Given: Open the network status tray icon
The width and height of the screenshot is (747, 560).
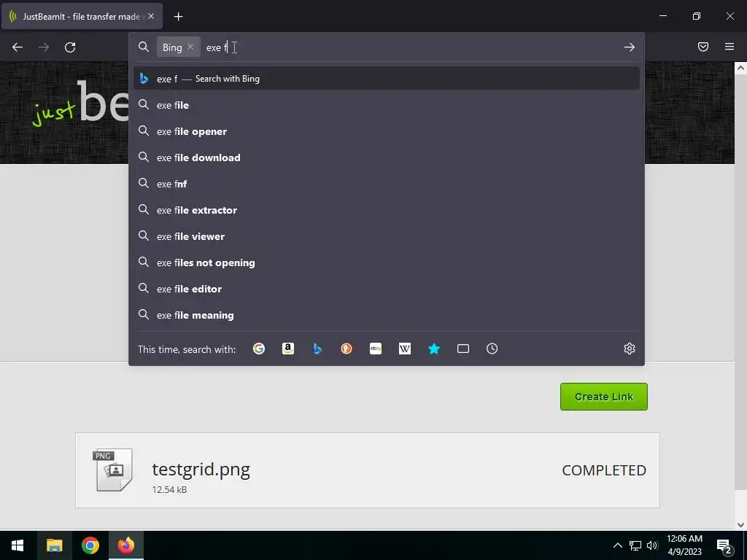Looking at the screenshot, I should pos(635,545).
